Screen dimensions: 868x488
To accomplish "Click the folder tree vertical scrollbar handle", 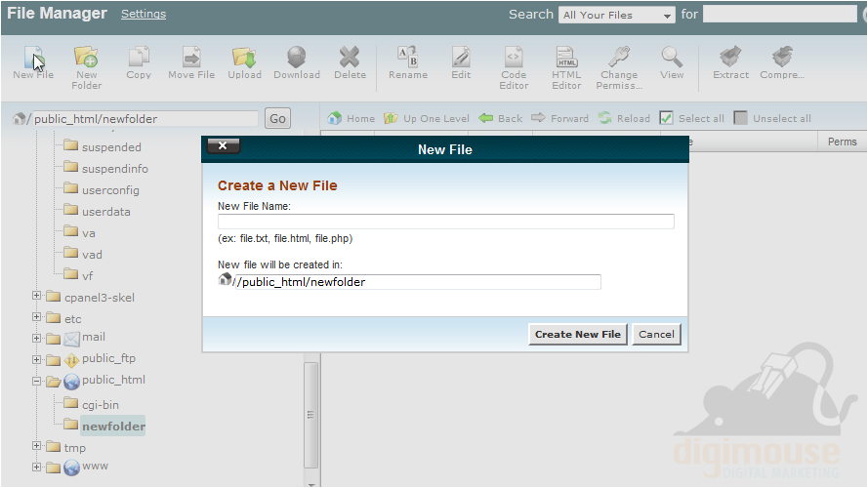I will (x=310, y=415).
